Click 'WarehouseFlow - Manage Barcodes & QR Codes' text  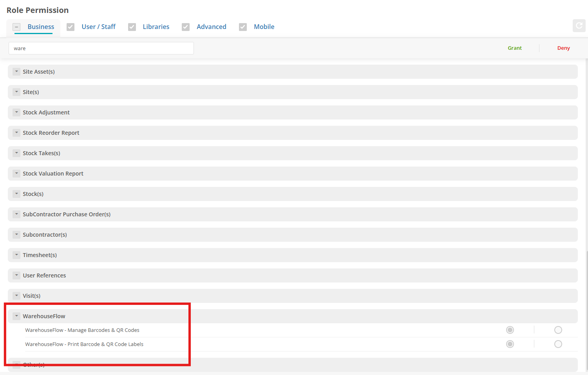[x=82, y=330]
